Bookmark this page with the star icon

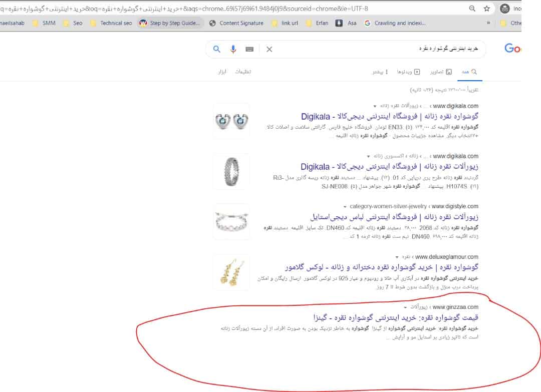[487, 9]
